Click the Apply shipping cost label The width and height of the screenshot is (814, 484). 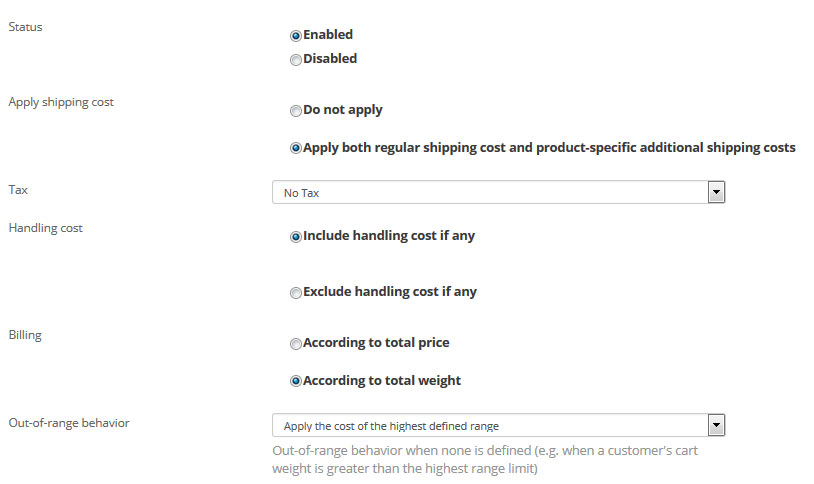(x=61, y=102)
